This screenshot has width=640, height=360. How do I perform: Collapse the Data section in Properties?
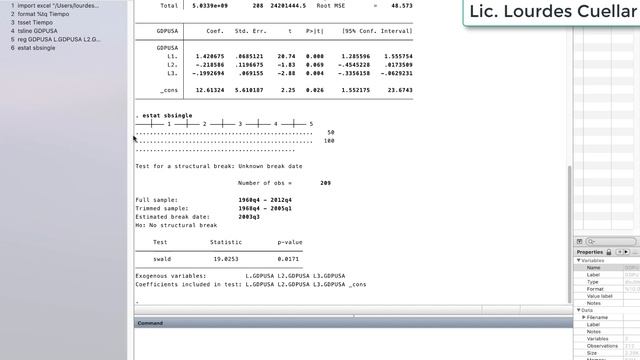578,310
